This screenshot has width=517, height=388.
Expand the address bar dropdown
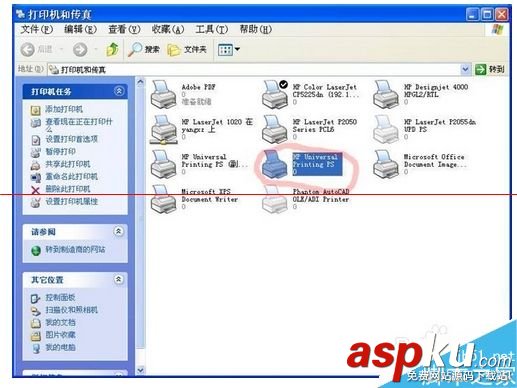pyautogui.click(x=465, y=69)
